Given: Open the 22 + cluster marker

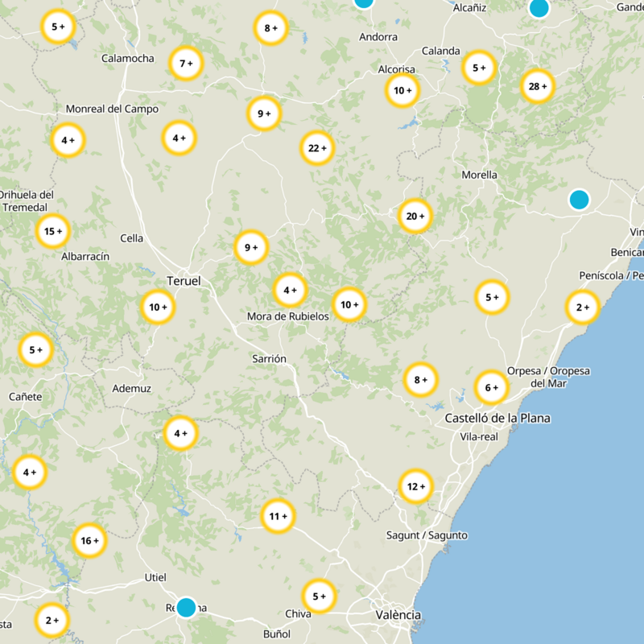Looking at the screenshot, I should [x=317, y=148].
